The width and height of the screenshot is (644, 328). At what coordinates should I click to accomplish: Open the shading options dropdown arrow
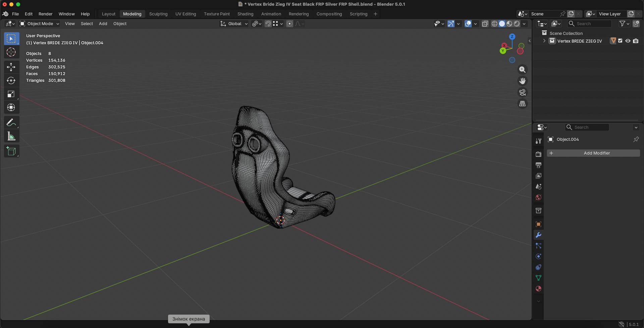coord(524,24)
